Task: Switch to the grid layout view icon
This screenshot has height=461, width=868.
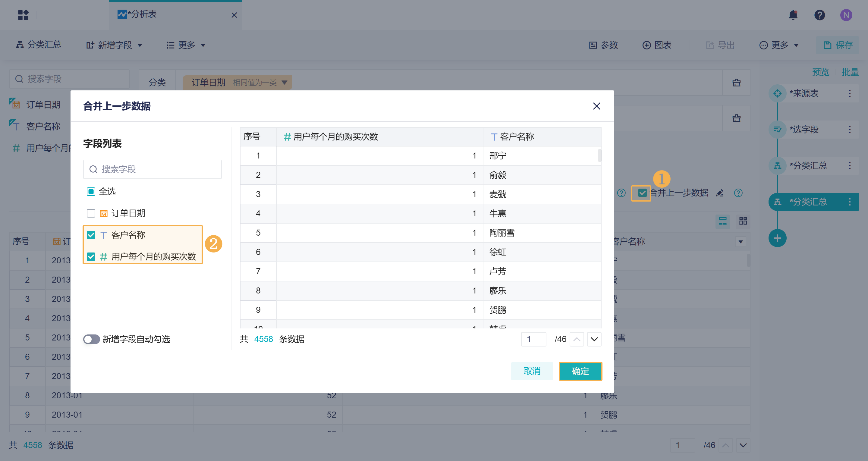Action: (x=743, y=221)
